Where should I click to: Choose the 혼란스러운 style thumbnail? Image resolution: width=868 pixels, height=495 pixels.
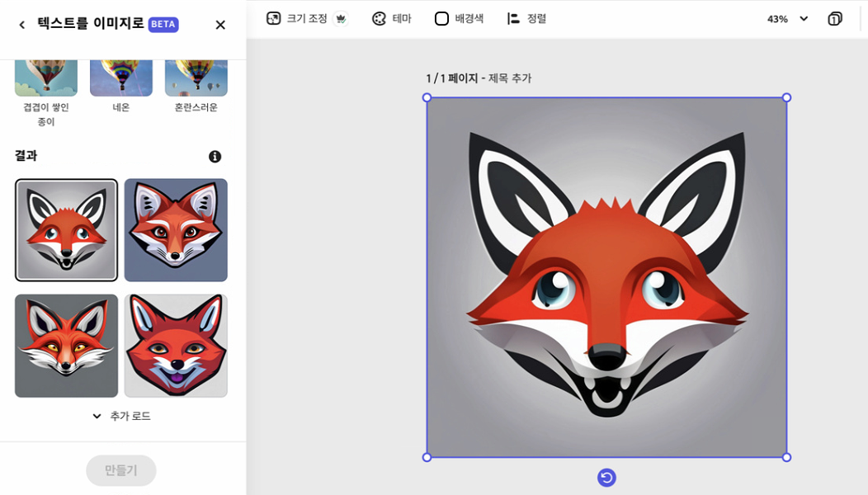tap(196, 78)
